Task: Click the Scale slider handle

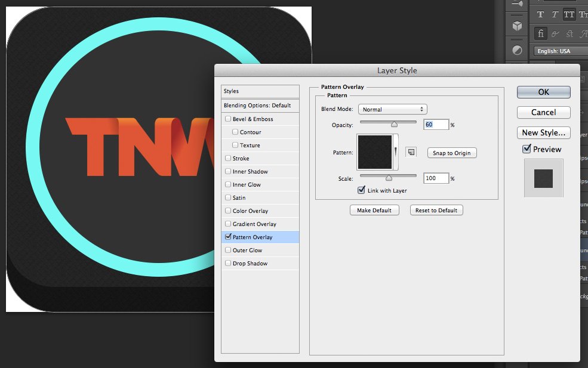Action: (389, 178)
